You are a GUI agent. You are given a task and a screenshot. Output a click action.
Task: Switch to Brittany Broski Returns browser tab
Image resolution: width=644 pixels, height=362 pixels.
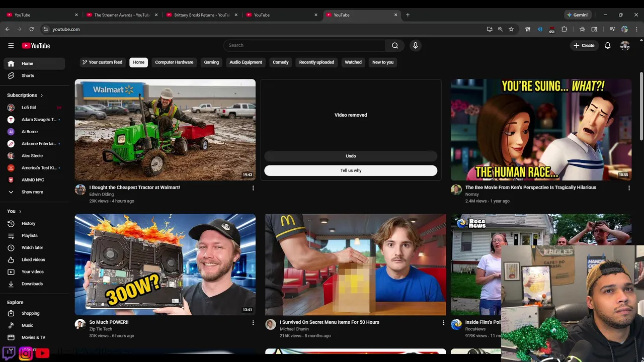tap(201, 15)
